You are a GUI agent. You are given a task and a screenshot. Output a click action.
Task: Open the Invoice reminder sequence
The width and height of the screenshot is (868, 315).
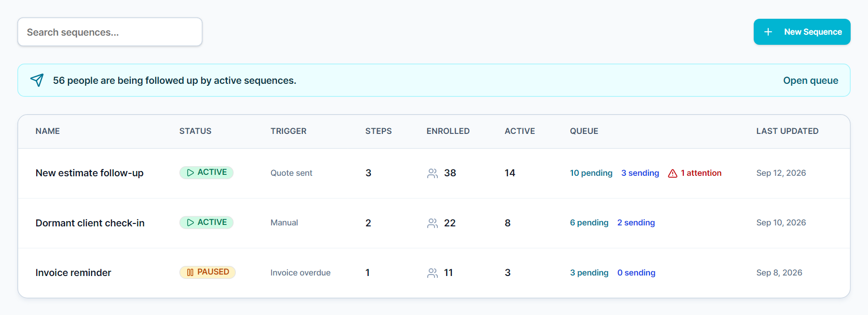click(73, 273)
